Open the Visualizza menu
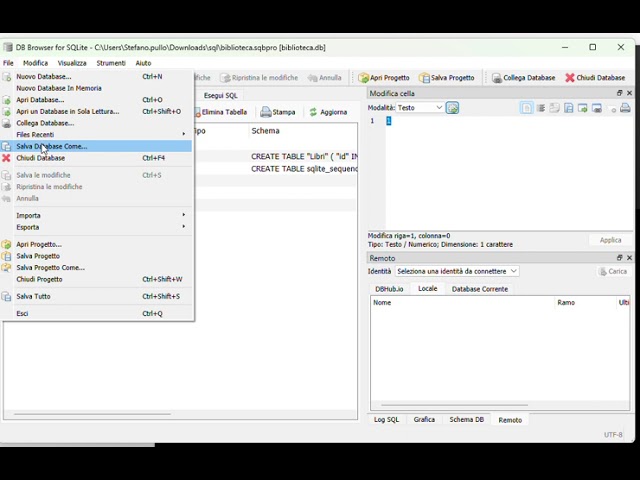This screenshot has height=480, width=640. (72, 63)
